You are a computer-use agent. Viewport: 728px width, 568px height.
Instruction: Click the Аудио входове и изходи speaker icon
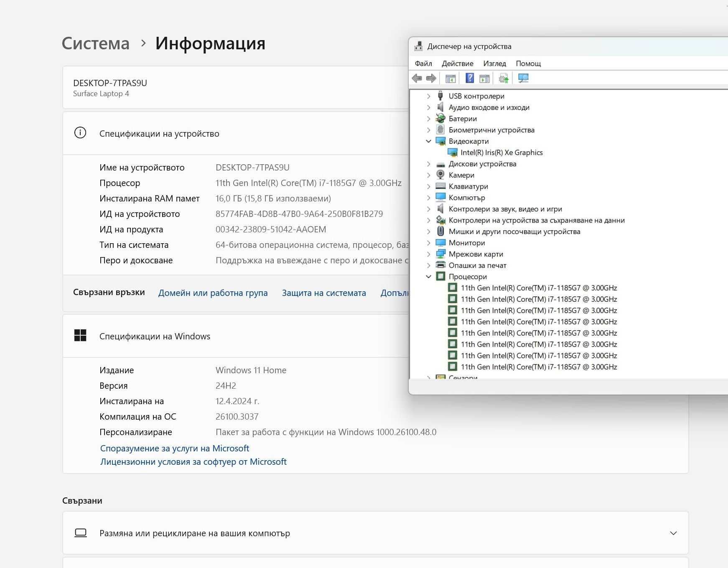(440, 107)
